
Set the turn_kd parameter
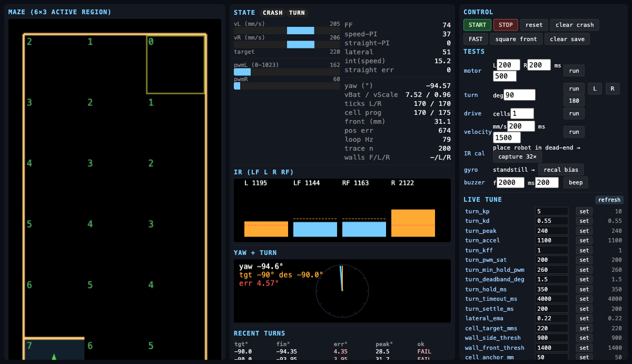pos(584,221)
